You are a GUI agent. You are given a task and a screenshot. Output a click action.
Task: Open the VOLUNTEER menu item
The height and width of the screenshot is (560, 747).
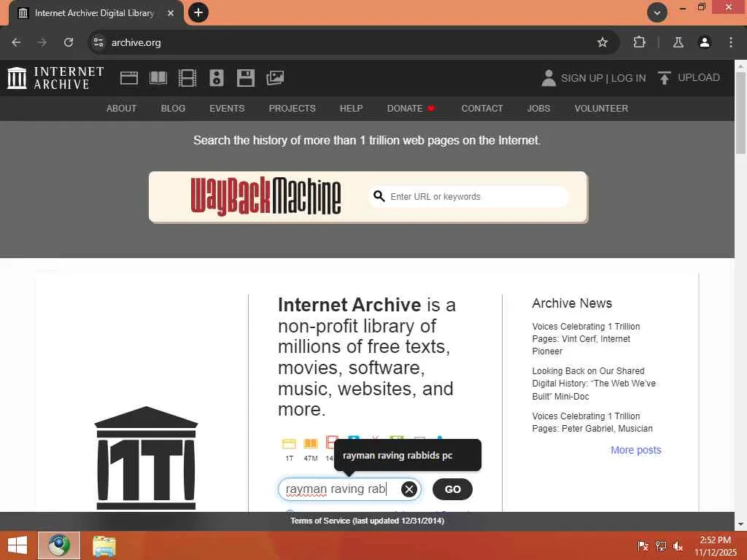click(601, 109)
